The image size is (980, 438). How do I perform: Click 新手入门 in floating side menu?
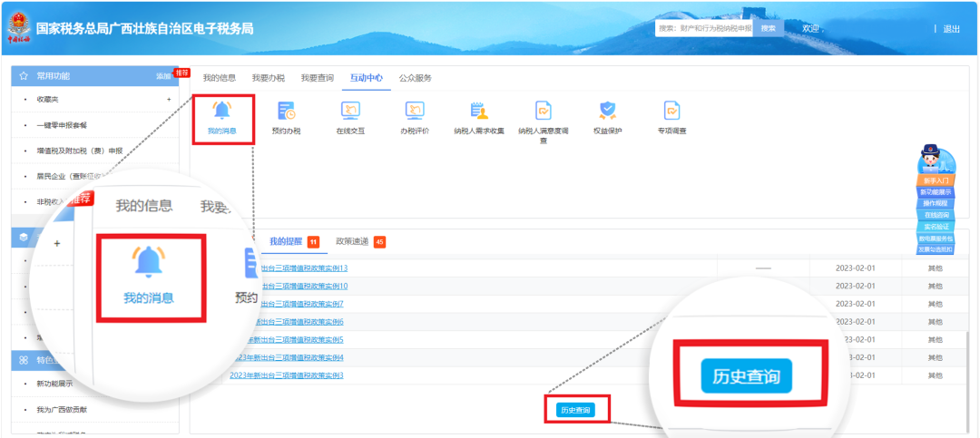pos(936,180)
